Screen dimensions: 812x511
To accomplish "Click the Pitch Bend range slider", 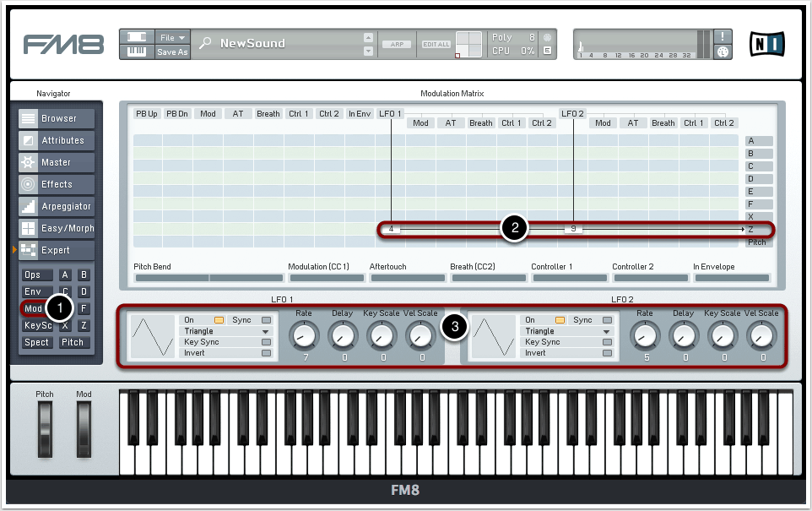I will click(x=208, y=278).
